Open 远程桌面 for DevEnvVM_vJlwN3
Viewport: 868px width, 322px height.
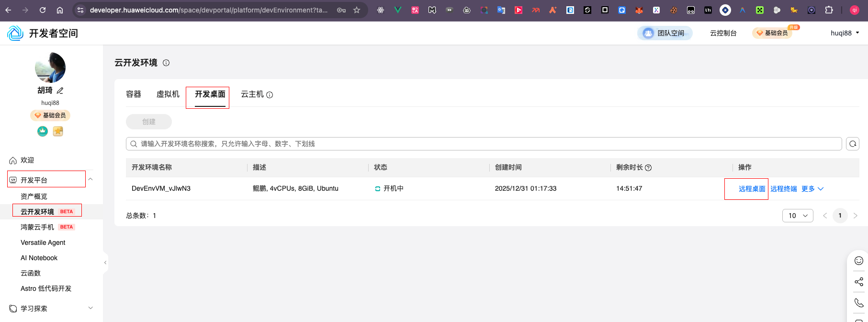pos(752,189)
